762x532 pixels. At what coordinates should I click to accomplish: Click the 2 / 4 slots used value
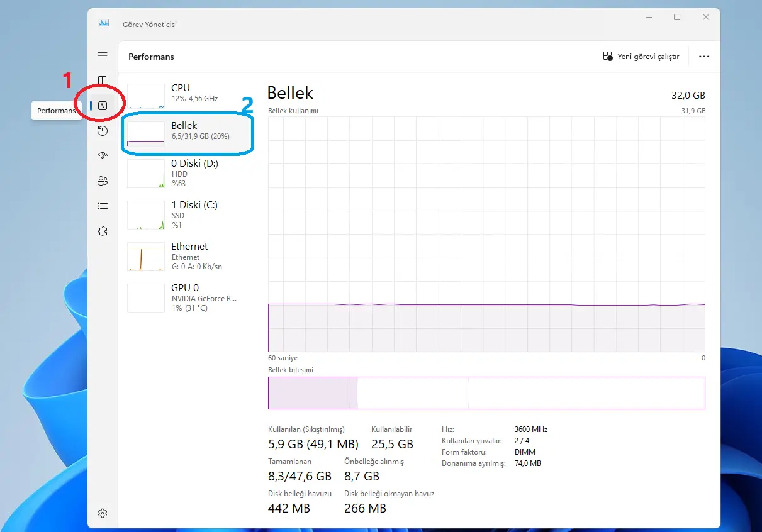(x=522, y=441)
